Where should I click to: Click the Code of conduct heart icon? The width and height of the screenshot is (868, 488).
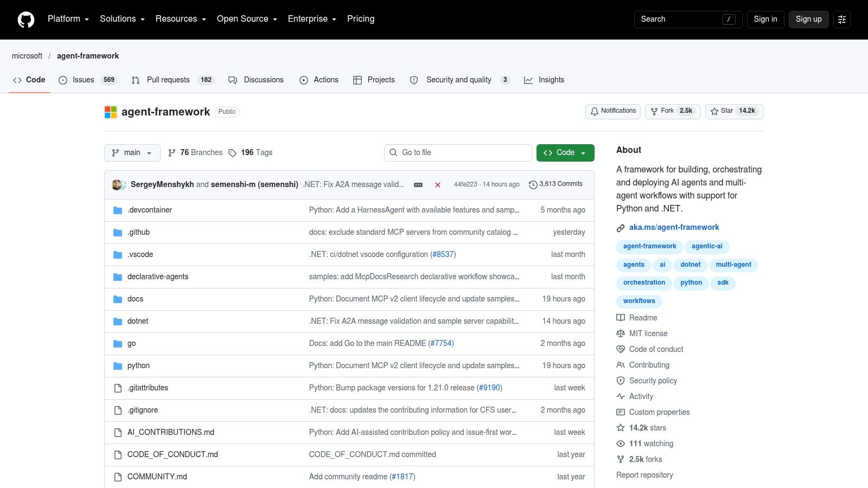tap(621, 349)
